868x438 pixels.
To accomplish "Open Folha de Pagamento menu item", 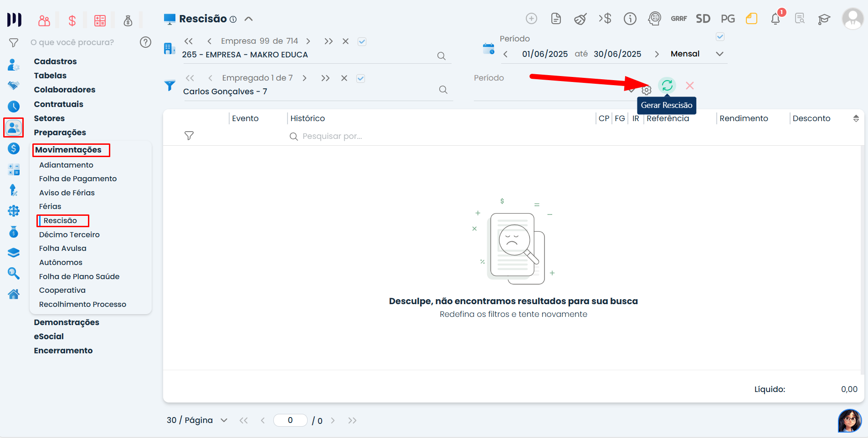I will [x=78, y=179].
